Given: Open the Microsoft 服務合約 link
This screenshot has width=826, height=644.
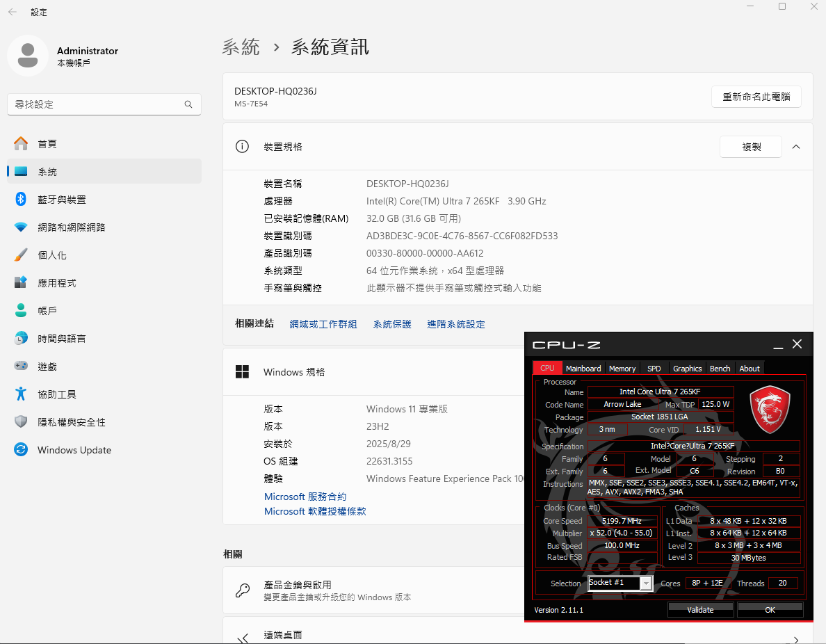Looking at the screenshot, I should (305, 497).
